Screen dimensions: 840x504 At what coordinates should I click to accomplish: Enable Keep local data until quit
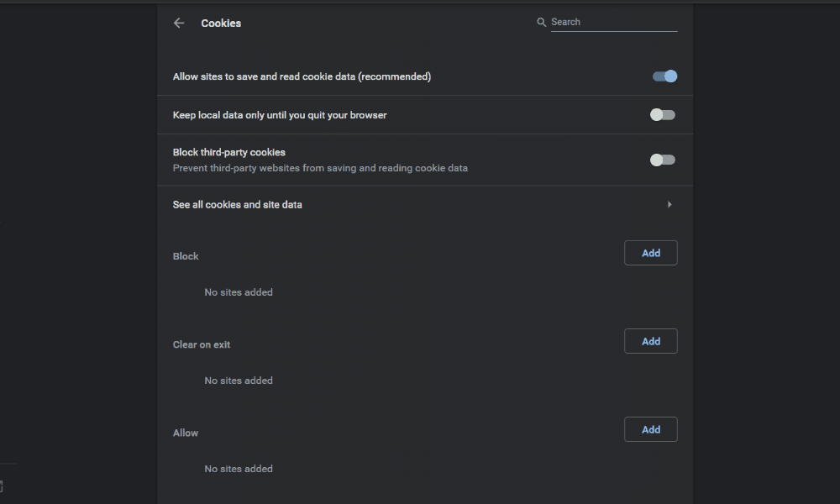[x=663, y=114]
